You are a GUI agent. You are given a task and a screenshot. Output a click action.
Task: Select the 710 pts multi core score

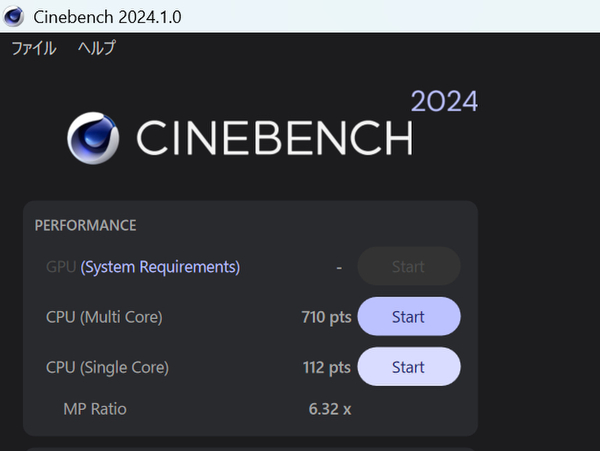click(x=326, y=317)
